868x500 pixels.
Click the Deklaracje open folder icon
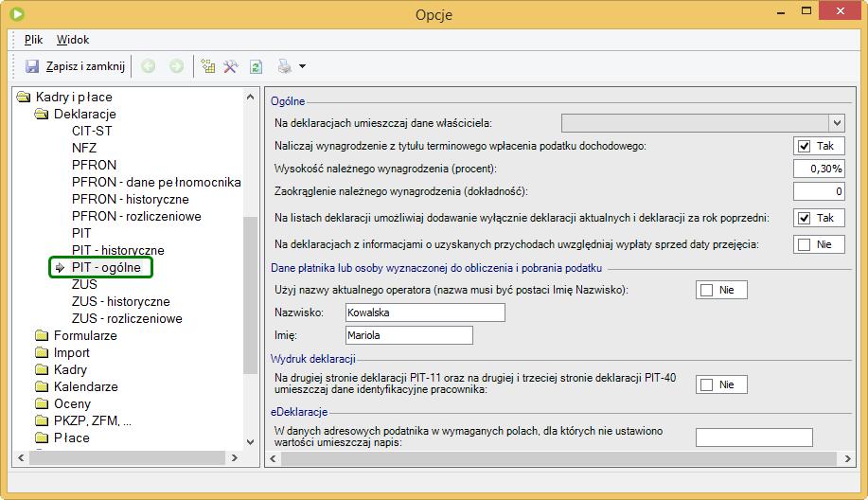point(42,114)
